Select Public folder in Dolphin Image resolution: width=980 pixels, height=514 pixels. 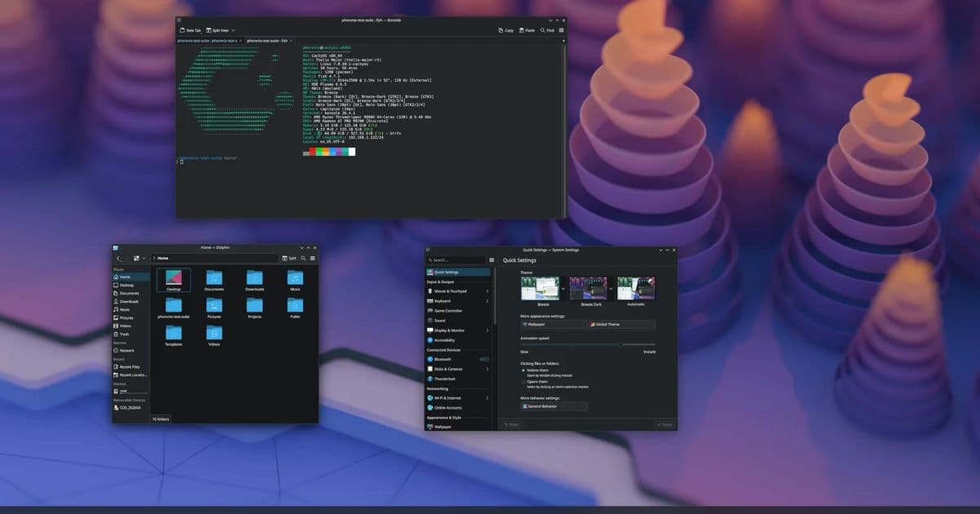coord(296,308)
